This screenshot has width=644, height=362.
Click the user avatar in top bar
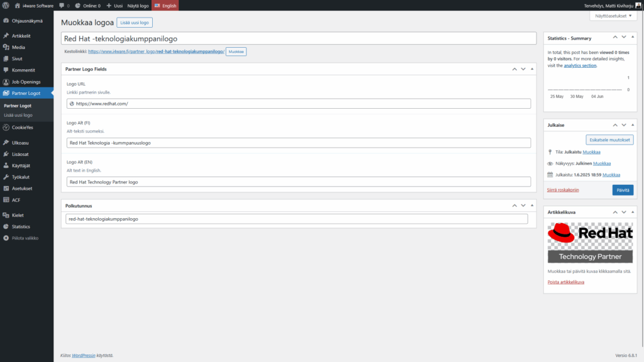coord(638,6)
